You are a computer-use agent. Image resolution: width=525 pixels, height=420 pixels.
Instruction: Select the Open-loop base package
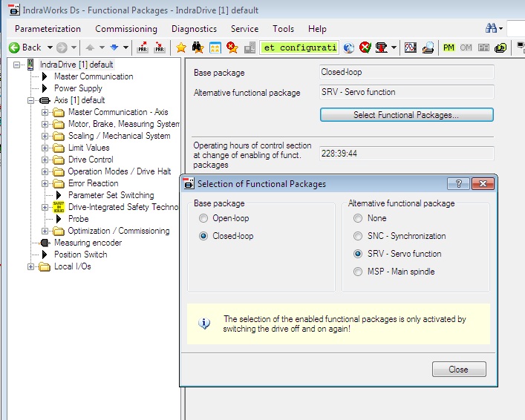pos(204,218)
